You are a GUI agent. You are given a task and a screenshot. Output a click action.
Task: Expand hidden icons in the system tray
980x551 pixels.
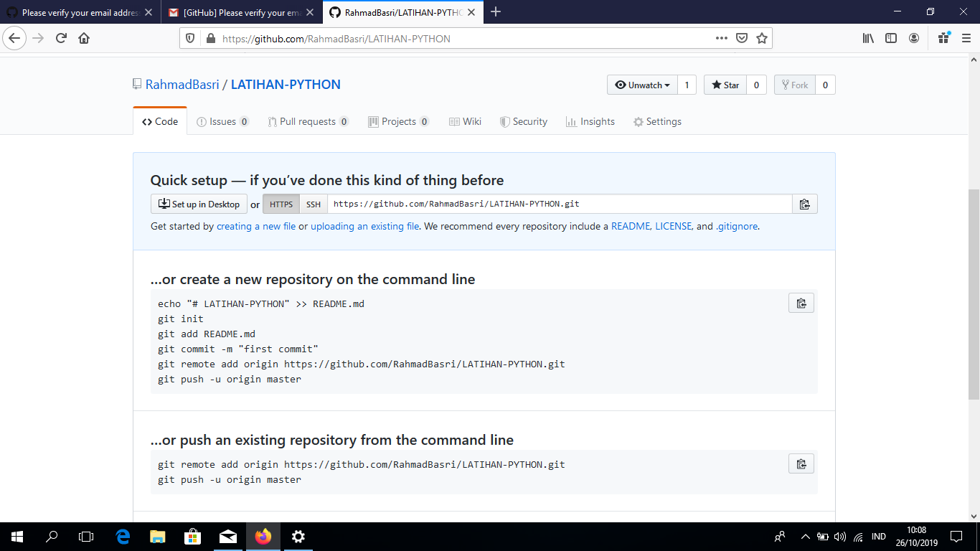(x=805, y=536)
